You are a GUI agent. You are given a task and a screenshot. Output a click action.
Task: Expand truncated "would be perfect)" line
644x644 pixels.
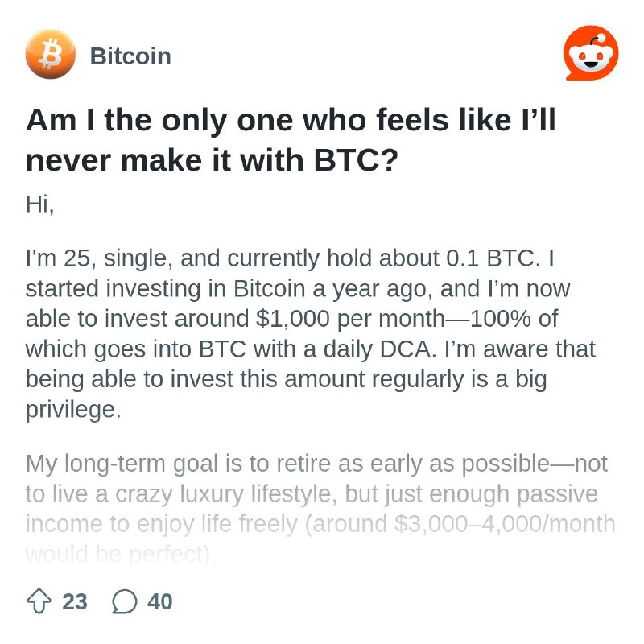(120, 554)
